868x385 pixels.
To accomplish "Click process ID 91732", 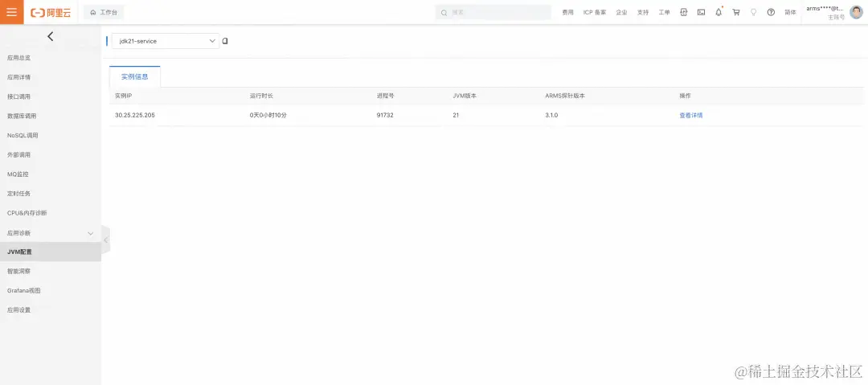I will [x=385, y=115].
